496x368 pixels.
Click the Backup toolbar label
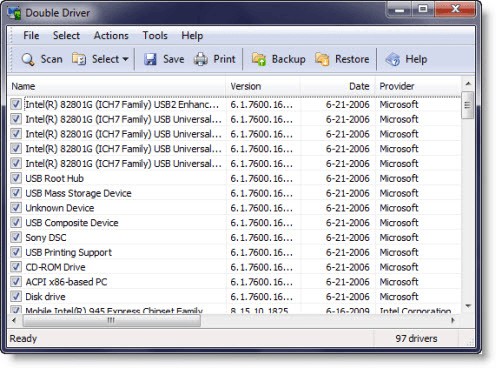coord(288,59)
